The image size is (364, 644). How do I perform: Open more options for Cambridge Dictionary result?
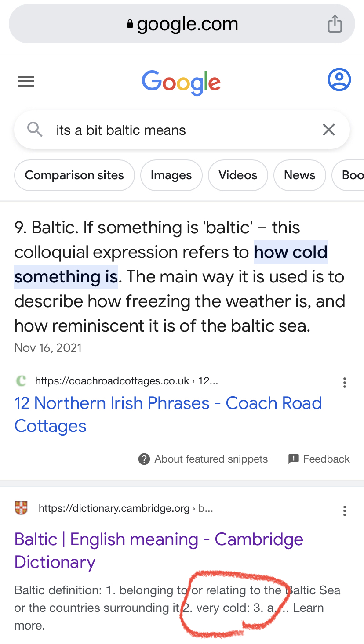[x=344, y=510]
